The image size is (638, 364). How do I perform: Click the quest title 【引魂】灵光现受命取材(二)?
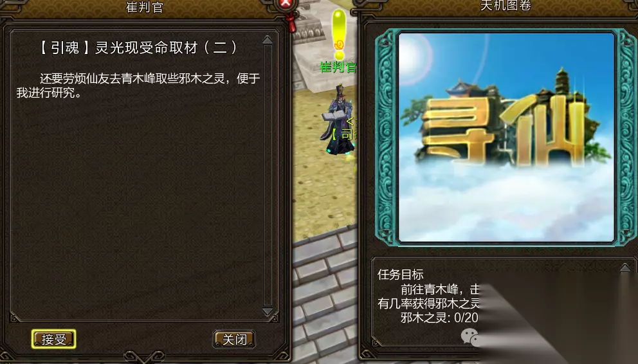(138, 48)
